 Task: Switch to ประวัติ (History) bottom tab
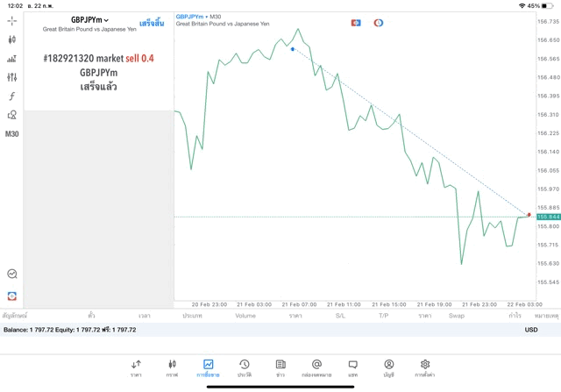pyautogui.click(x=244, y=367)
